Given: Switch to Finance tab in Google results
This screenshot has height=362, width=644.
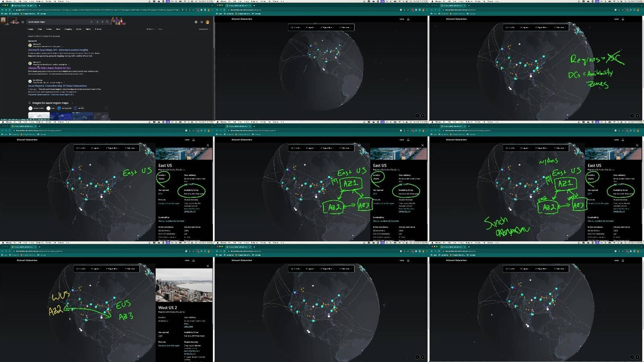Looking at the screenshot, I should click(x=98, y=29).
